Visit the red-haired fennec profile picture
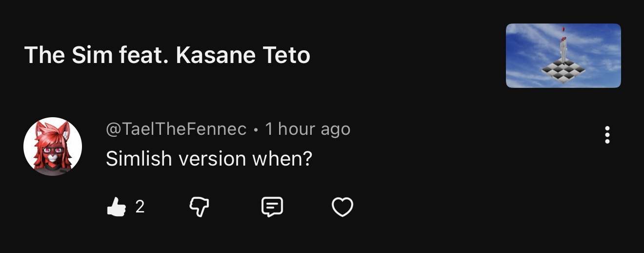Screen dimensions: 644x253 tap(53, 147)
